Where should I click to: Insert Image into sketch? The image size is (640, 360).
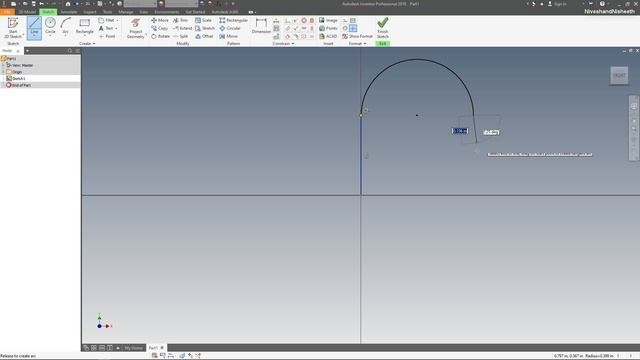pos(328,20)
